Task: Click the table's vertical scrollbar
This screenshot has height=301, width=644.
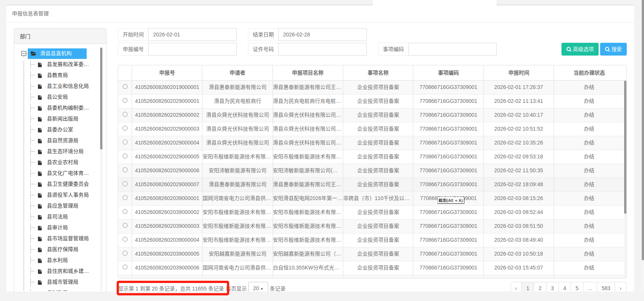Action: tap(625, 146)
